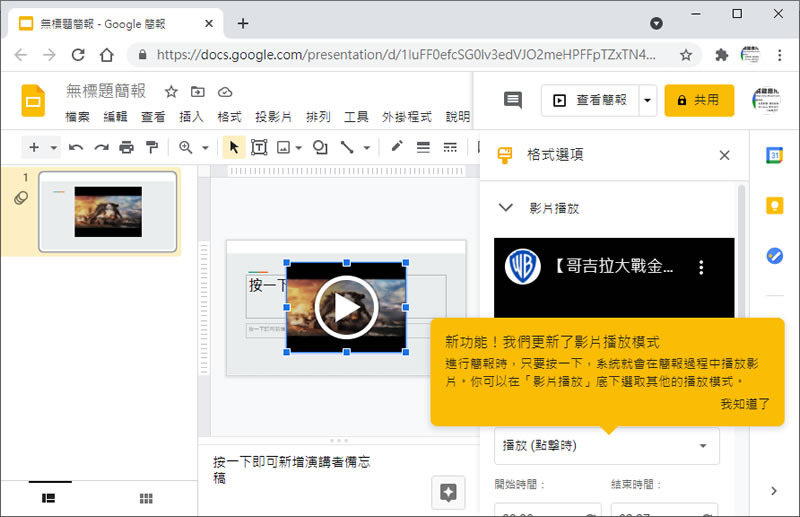
Task: Open the insert image dropdown arrow
Action: tap(299, 148)
